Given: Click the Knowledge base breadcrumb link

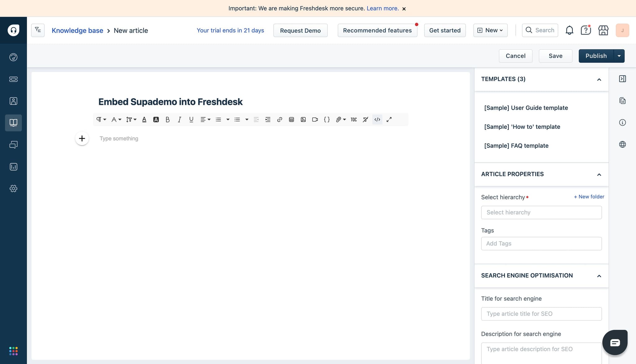Looking at the screenshot, I should (x=77, y=30).
